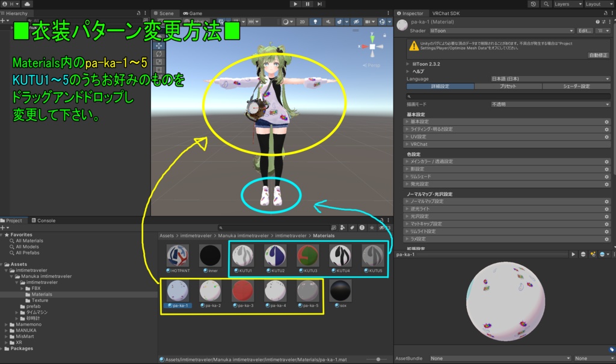This screenshot has width=616, height=364.
Task: Open gear menu for 影設定 row
Action: 606,169
